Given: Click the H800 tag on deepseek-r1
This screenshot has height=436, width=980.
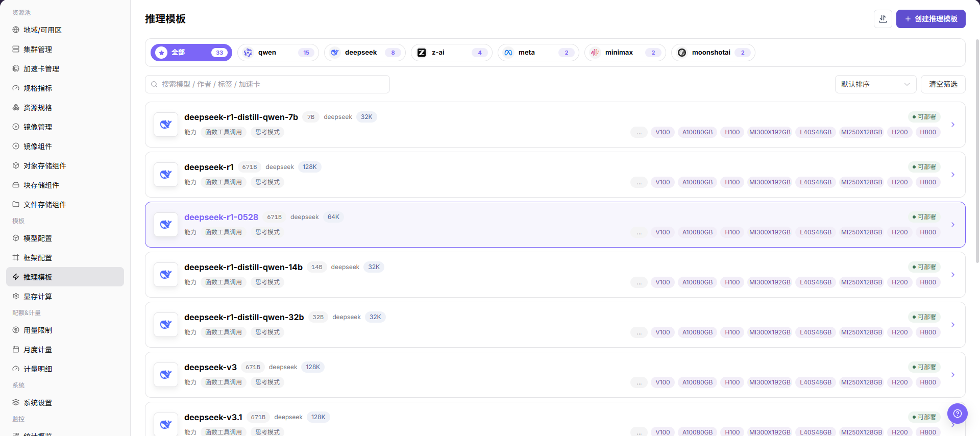Looking at the screenshot, I should point(928,182).
